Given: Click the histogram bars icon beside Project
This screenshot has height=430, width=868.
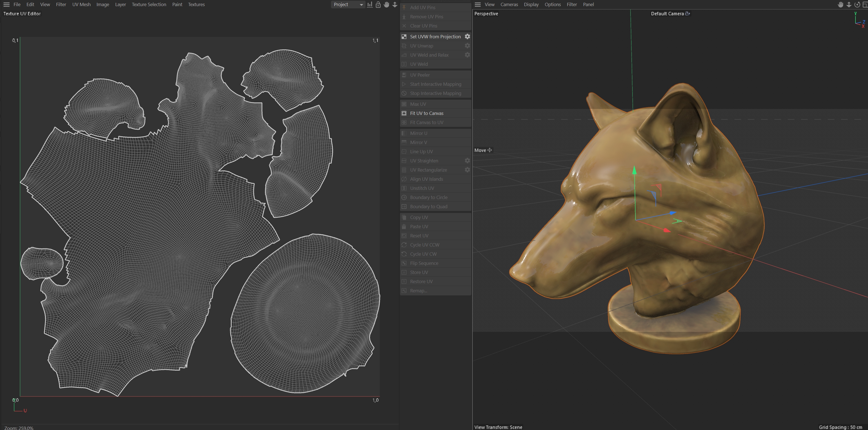Looking at the screenshot, I should [x=370, y=4].
